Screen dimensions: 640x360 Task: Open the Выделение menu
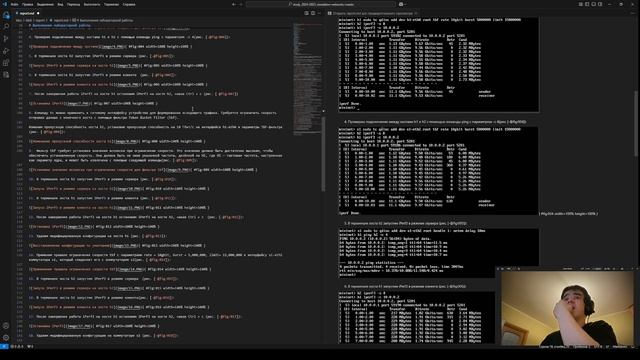point(45,4)
